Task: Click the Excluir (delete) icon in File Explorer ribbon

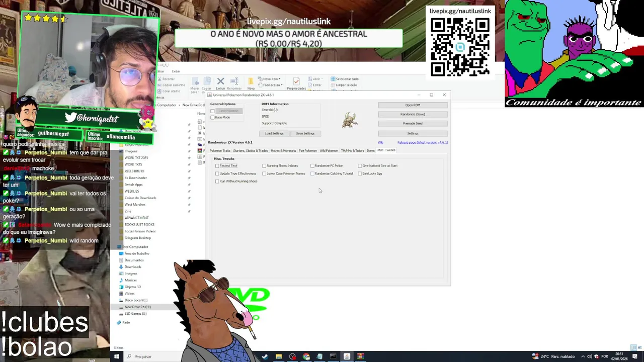Action: point(220,81)
